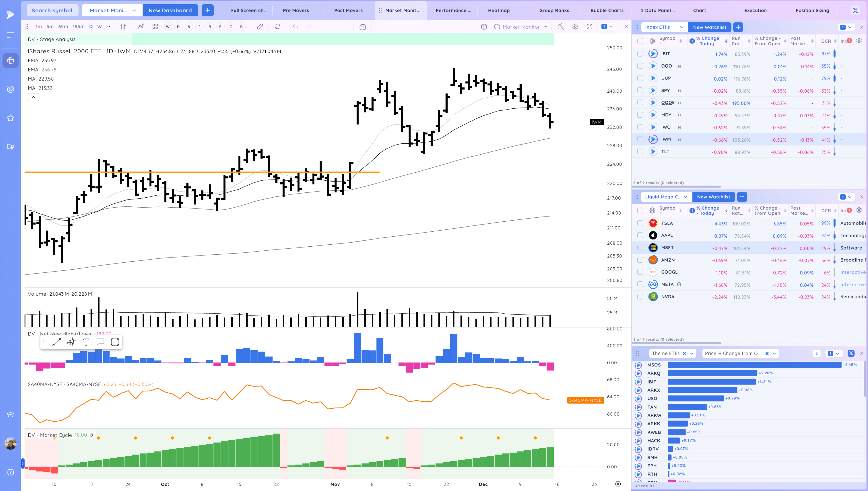
Task: Open chart settings gear icon
Action: [x=575, y=27]
